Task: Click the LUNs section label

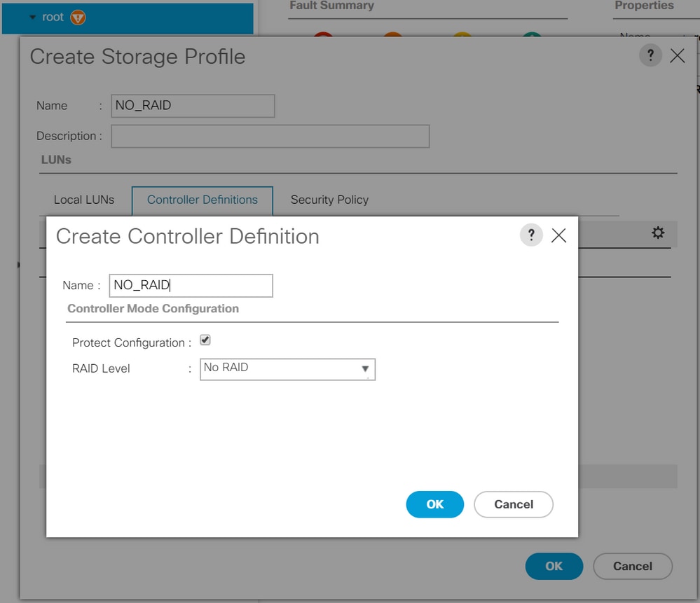Action: (56, 160)
